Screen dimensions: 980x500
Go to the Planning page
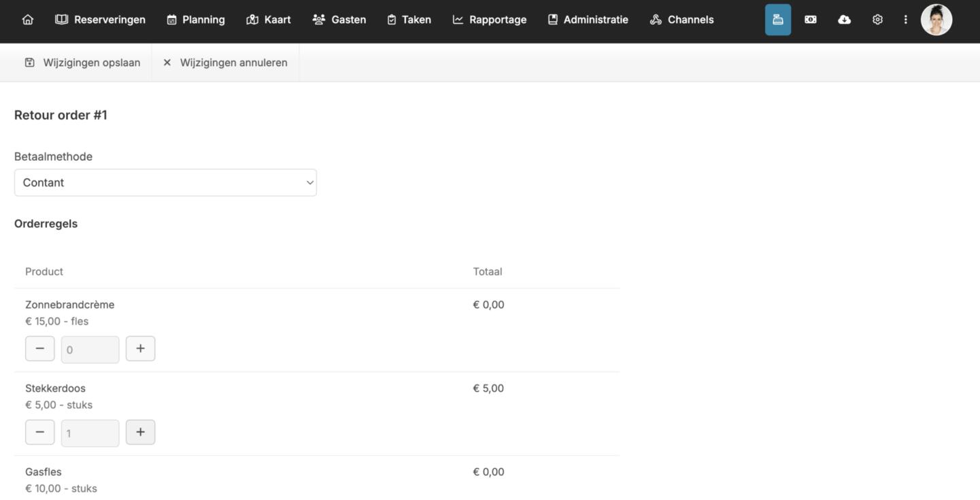click(x=196, y=20)
